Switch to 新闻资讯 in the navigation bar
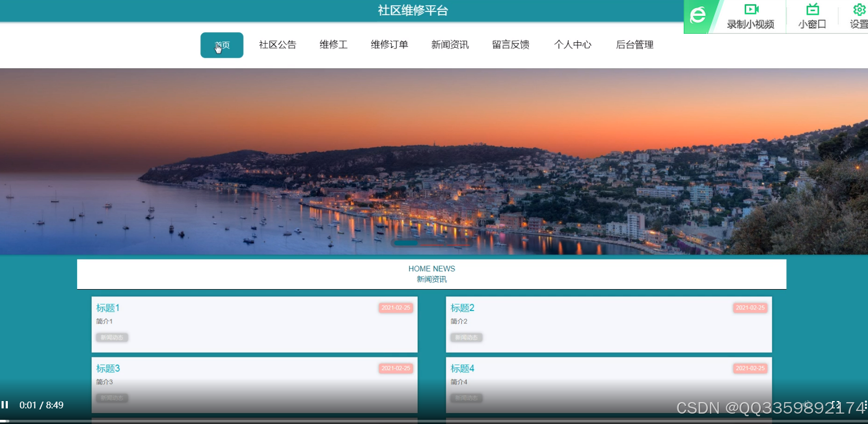This screenshot has width=868, height=424. click(x=450, y=45)
